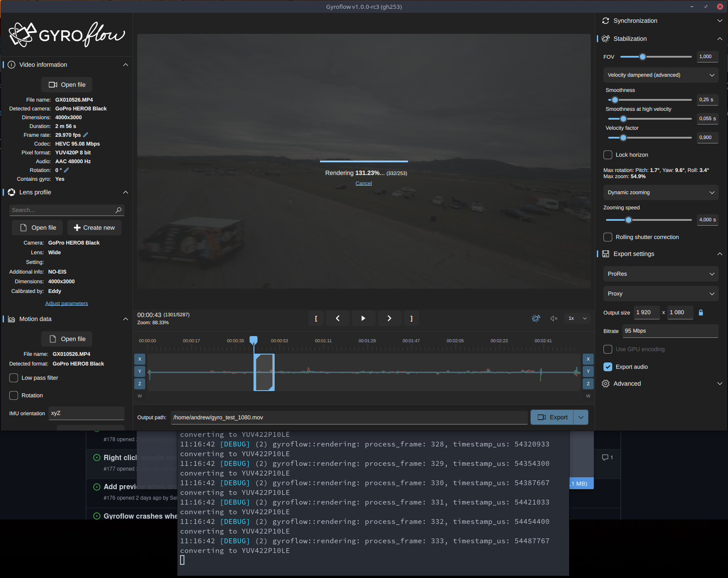Adjust the Zooming speed slider

(x=628, y=220)
